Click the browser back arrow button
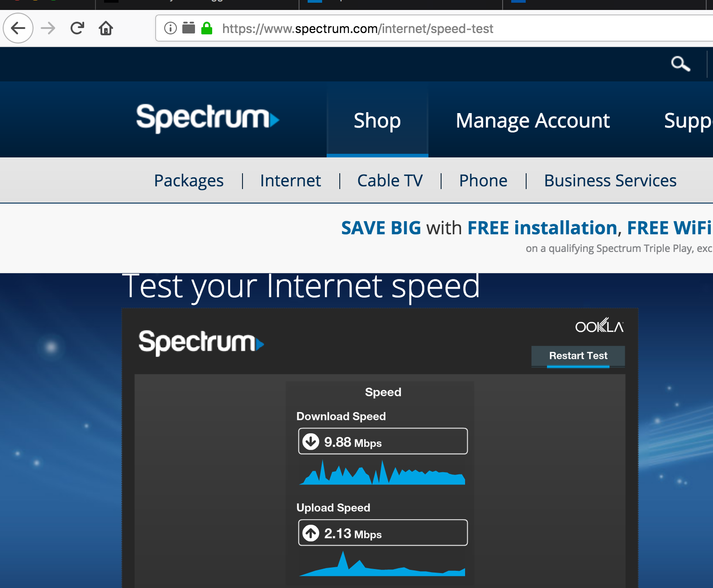Image resolution: width=713 pixels, height=588 pixels. (x=18, y=28)
